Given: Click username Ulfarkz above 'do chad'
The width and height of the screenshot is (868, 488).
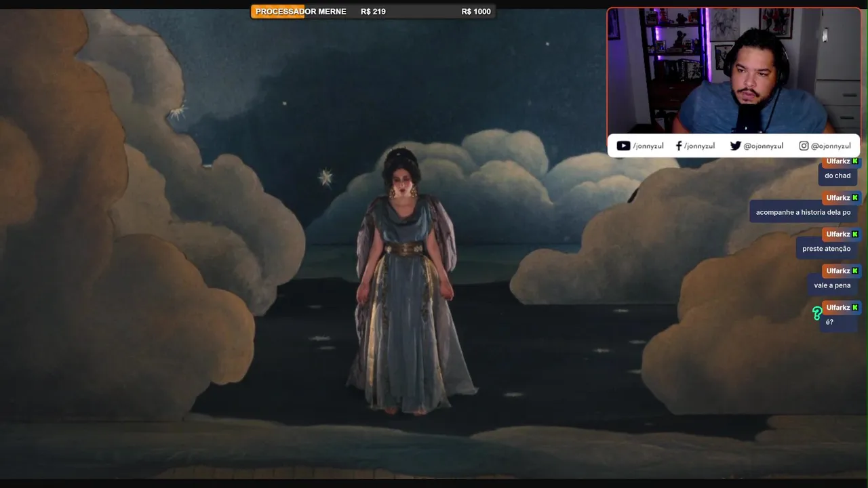Looking at the screenshot, I should click(838, 161).
